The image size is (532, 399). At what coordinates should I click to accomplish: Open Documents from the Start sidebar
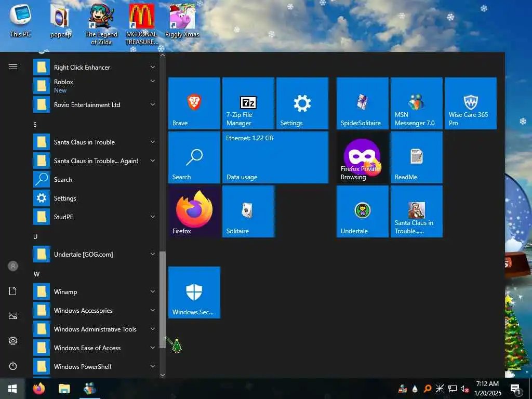coord(13,291)
